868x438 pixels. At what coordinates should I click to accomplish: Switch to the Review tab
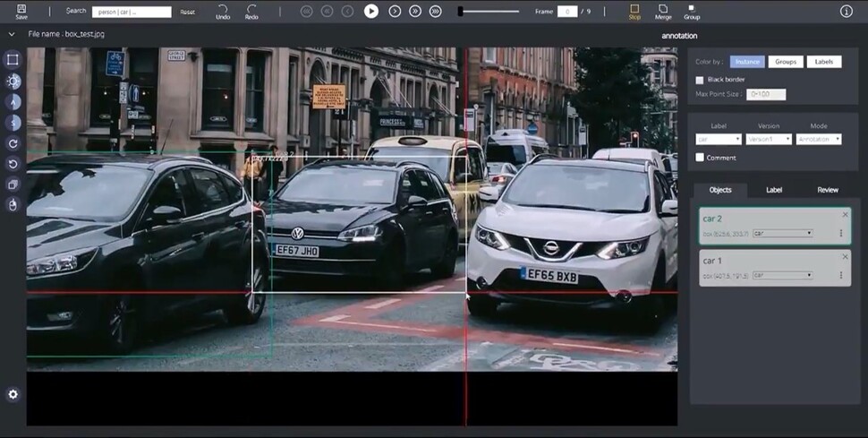tap(828, 190)
